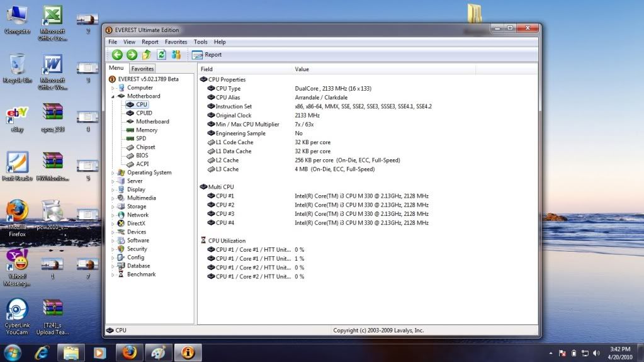Select the Database tree item

(x=138, y=266)
